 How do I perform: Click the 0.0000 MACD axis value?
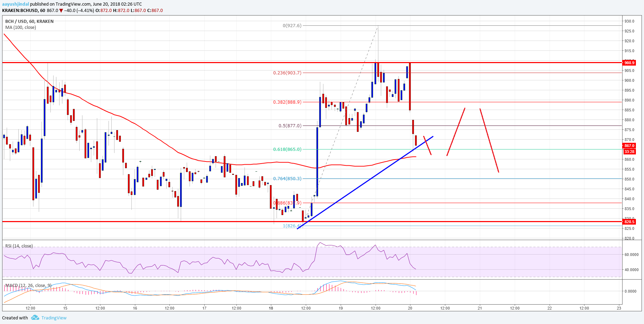coord(630,291)
